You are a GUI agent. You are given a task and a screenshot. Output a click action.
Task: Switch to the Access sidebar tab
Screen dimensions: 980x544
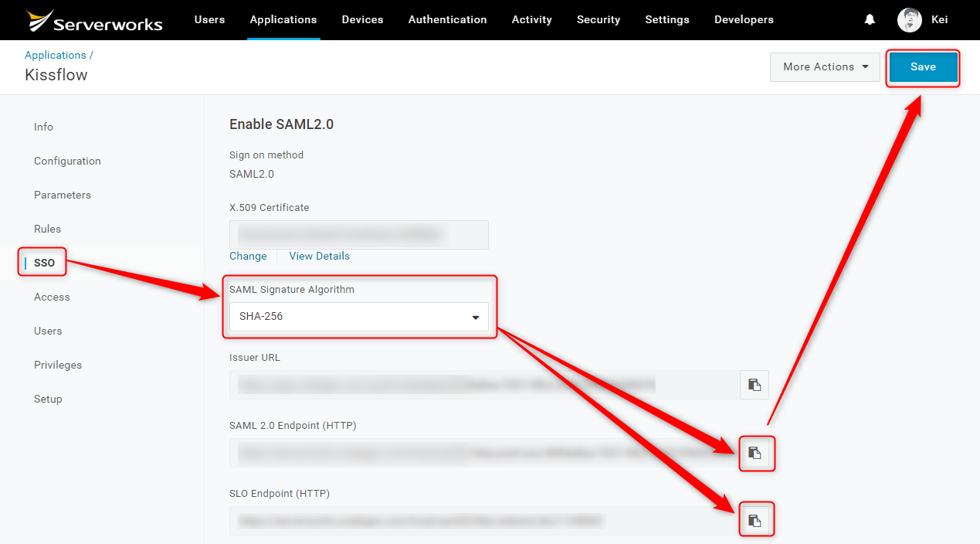pyautogui.click(x=52, y=297)
